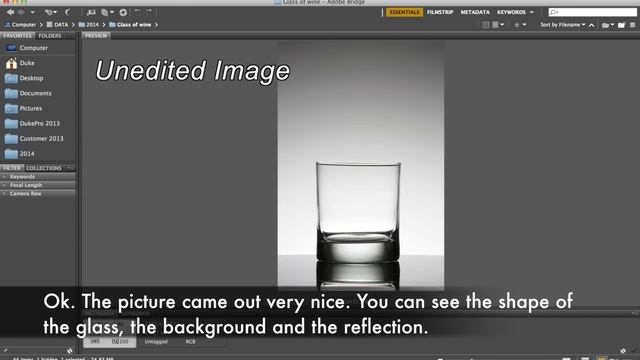Go forward with the right arrow
The height and width of the screenshot is (360, 640).
pos(21,12)
